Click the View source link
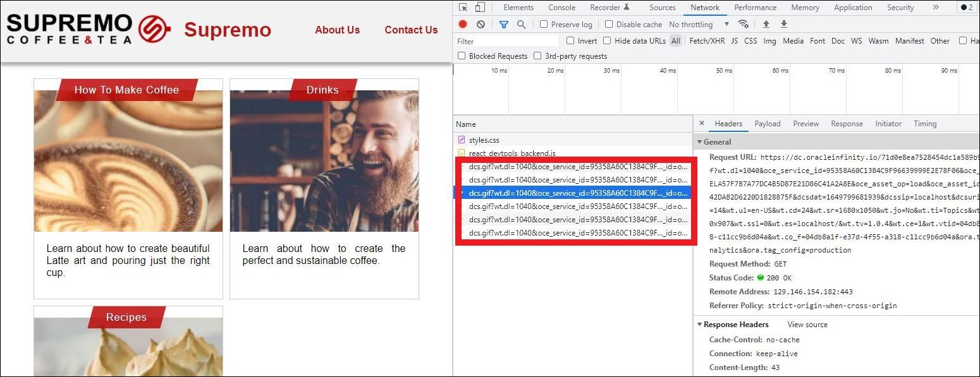 [x=807, y=324]
